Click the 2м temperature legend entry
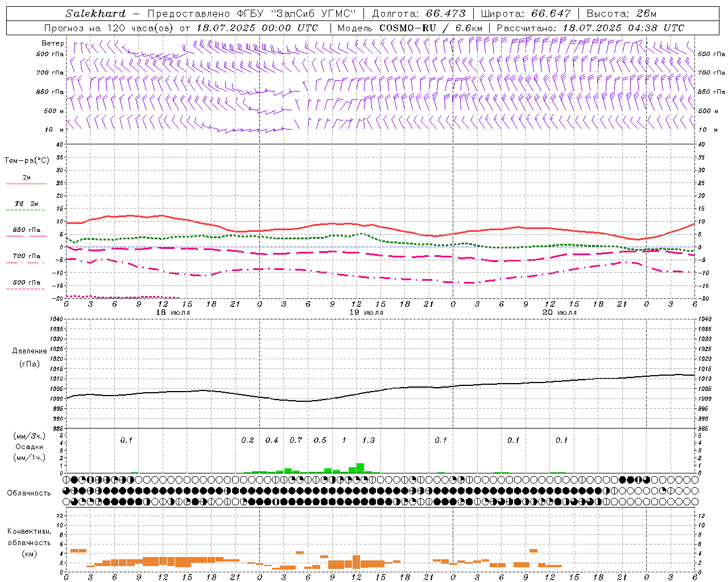Screen dimensions: 728x582 click(27, 177)
